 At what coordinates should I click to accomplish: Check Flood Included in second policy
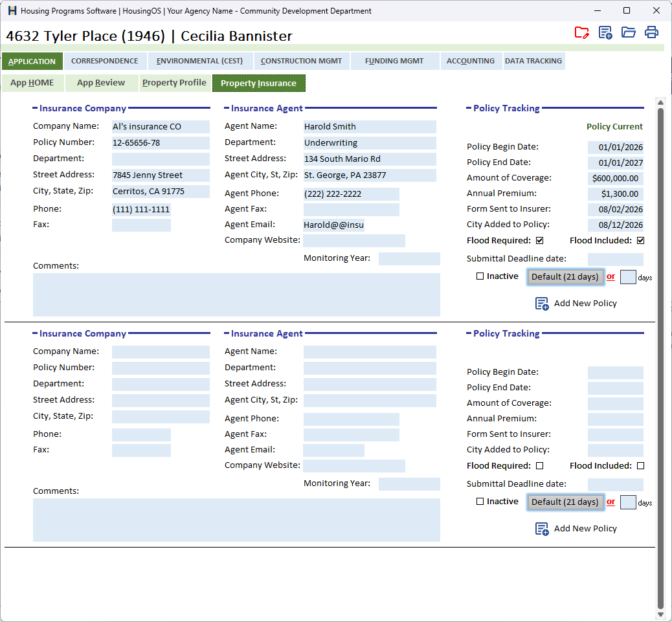[640, 465]
